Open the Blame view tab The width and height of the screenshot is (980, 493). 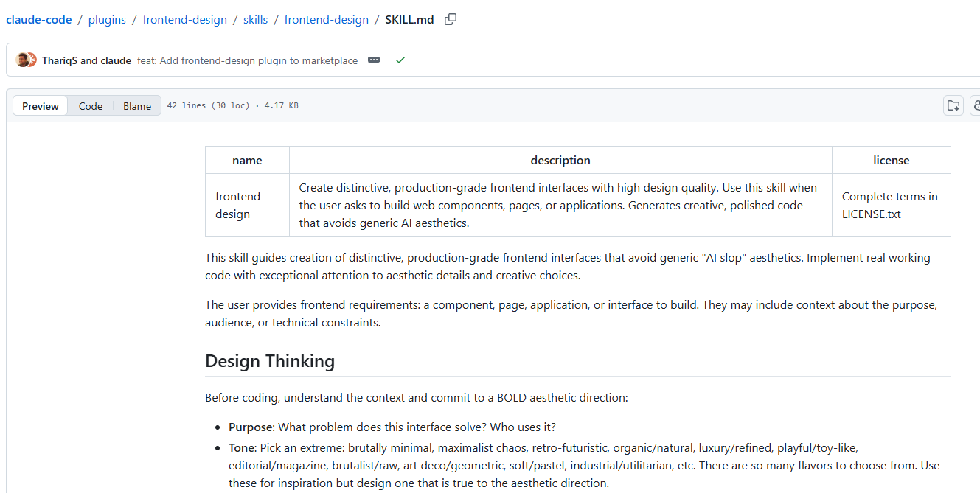tap(137, 106)
